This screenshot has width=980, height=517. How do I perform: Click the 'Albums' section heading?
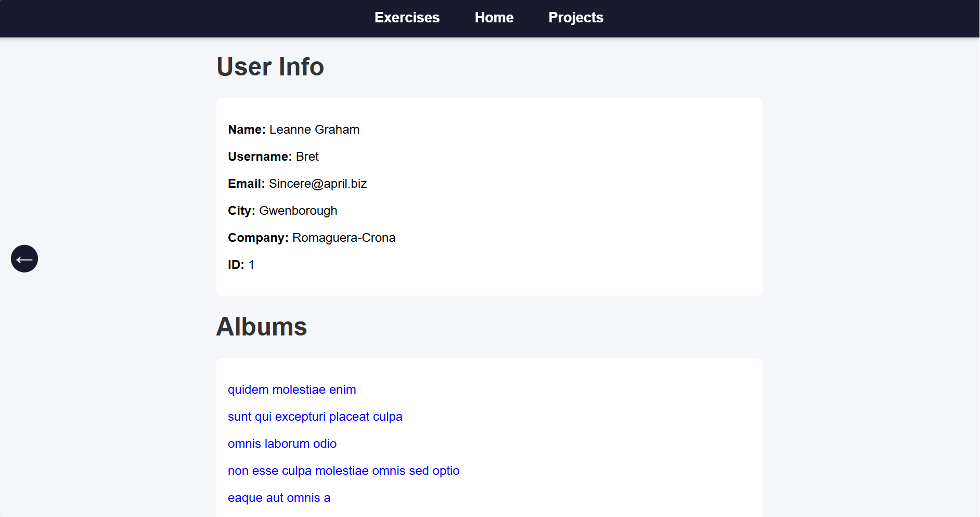(x=261, y=327)
